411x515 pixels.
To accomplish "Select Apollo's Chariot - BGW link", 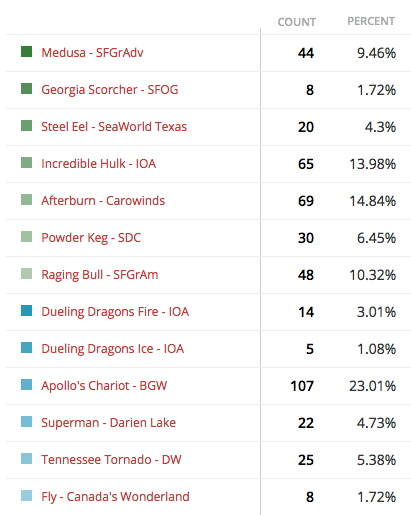I will (104, 386).
